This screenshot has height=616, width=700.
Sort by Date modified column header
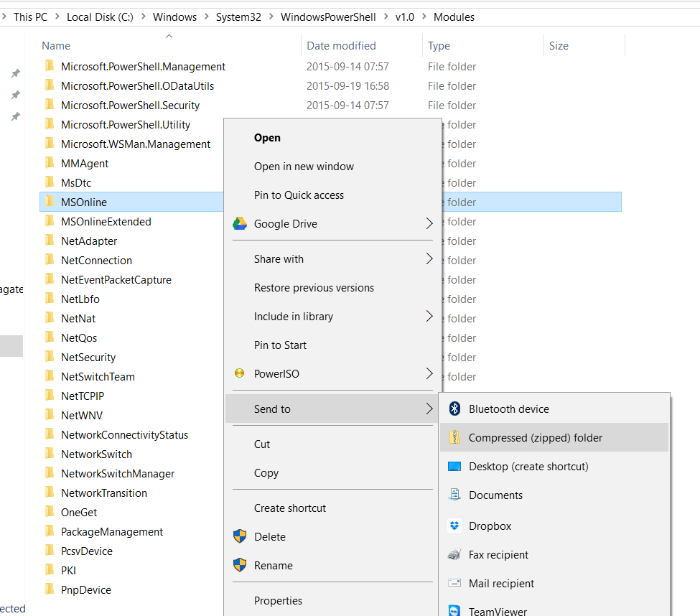coord(341,45)
